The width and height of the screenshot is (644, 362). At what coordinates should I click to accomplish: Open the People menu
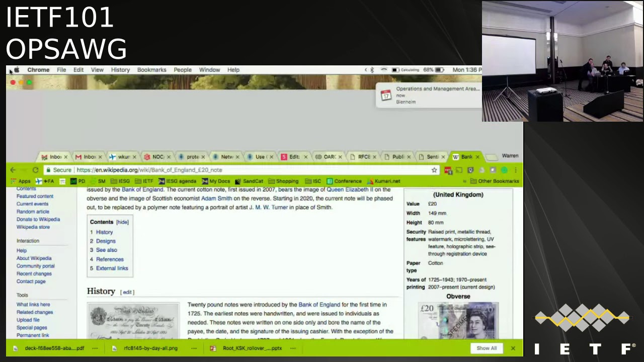pos(183,70)
